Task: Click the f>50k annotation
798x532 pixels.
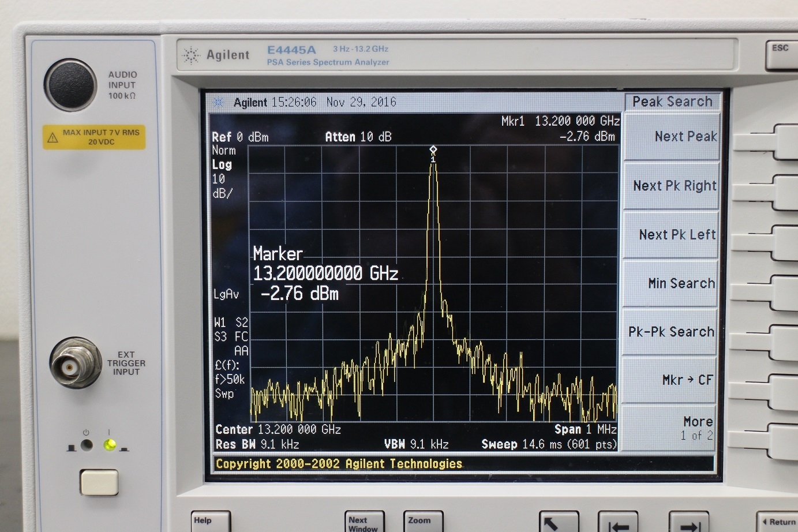Action: (x=230, y=379)
